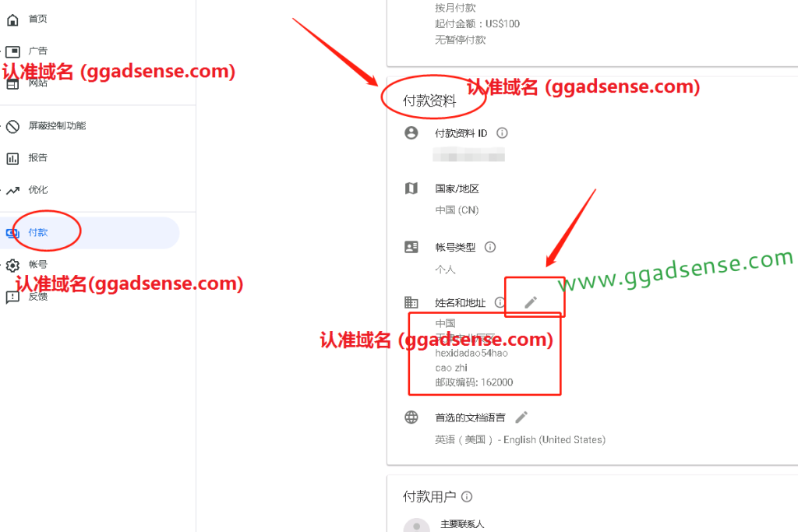The height and width of the screenshot is (532, 798).
Task: Click info icon beside 付款资料 ID
Action: [x=503, y=133]
